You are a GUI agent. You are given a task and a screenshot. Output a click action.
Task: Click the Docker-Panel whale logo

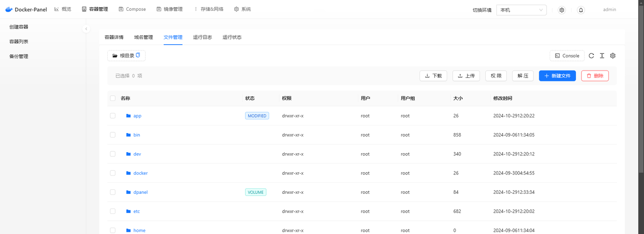9,9
